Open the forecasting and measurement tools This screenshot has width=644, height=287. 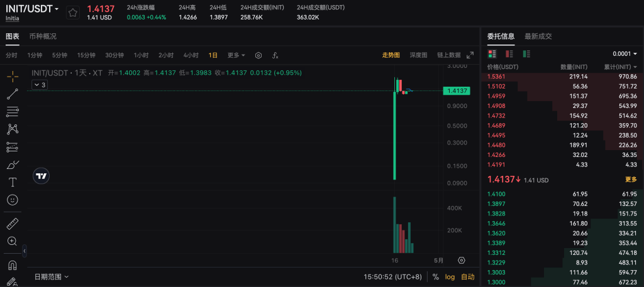pos(13,147)
